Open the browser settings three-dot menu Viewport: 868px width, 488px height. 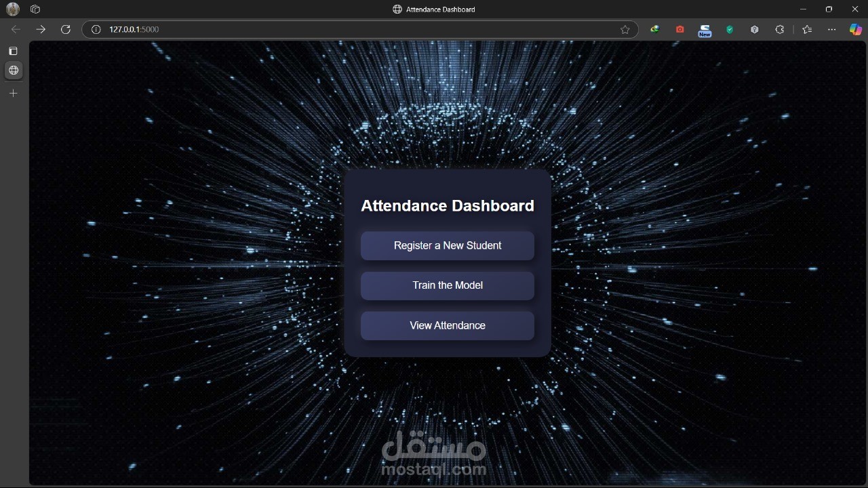832,29
